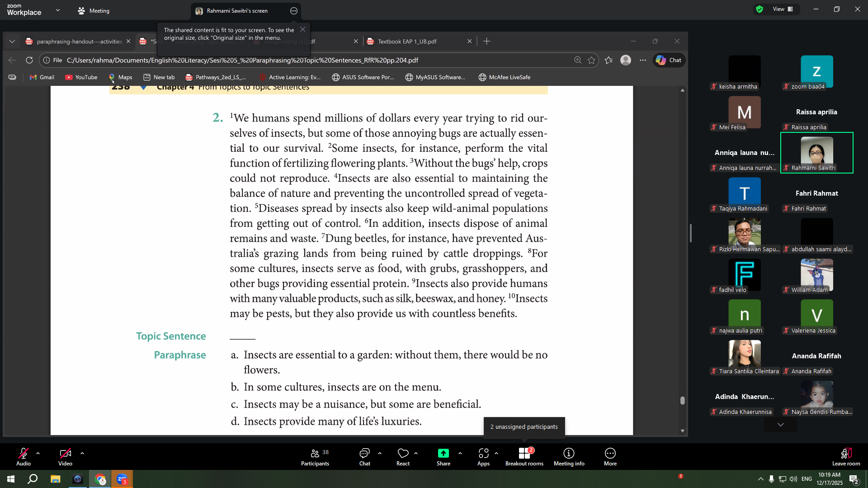Open Participants panel
The height and width of the screenshot is (488, 868).
(x=315, y=456)
